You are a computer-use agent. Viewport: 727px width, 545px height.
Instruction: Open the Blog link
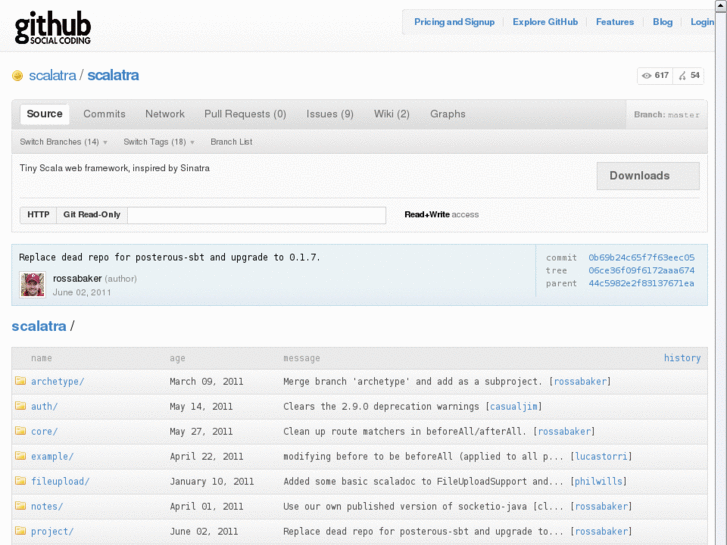point(663,22)
